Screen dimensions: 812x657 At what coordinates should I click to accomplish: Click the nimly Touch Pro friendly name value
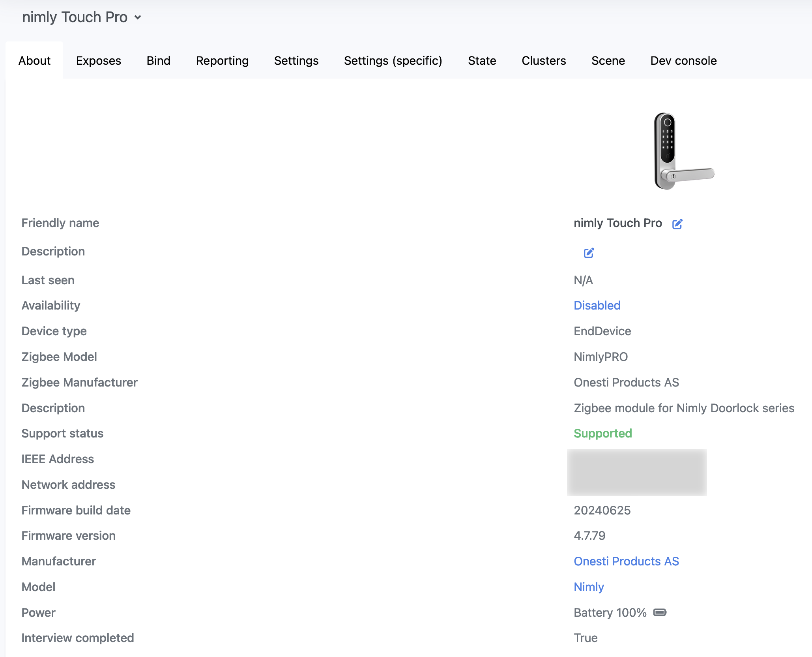point(617,223)
